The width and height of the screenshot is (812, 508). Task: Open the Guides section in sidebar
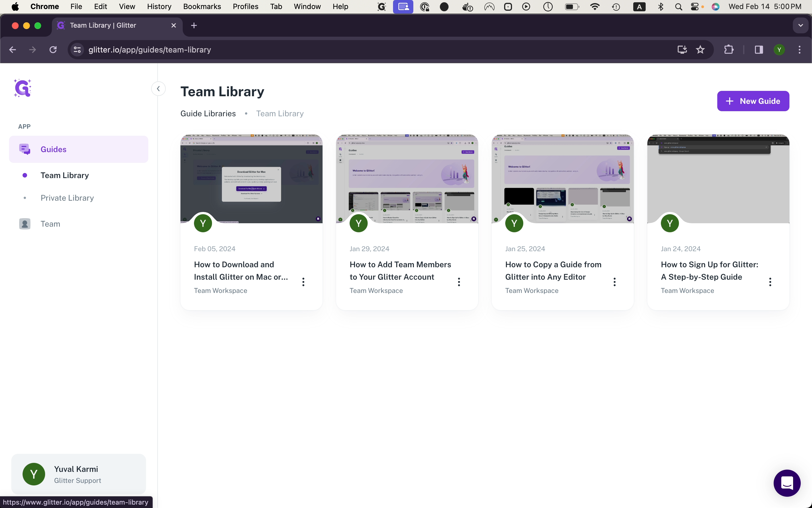pyautogui.click(x=78, y=149)
